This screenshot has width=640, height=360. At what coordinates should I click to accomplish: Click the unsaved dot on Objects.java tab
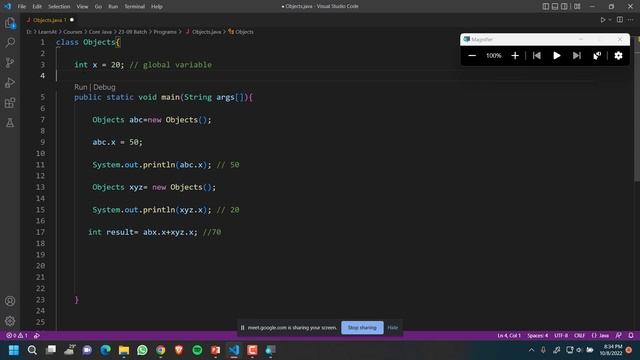pos(72,20)
